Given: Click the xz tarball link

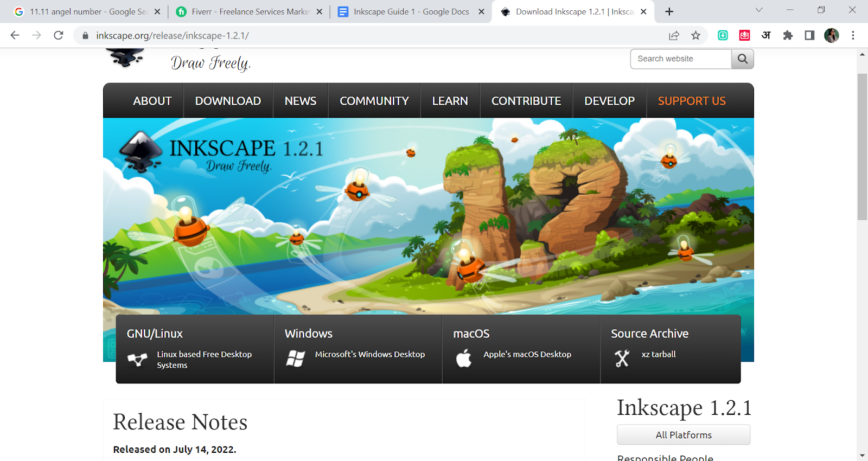Looking at the screenshot, I should pyautogui.click(x=659, y=354).
